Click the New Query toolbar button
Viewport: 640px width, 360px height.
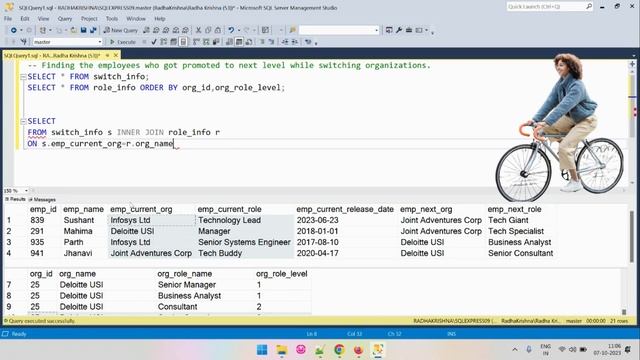(x=120, y=30)
